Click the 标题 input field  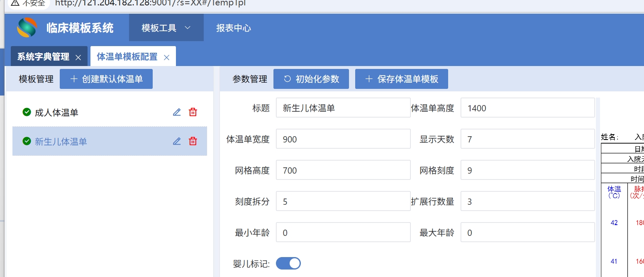[343, 108]
